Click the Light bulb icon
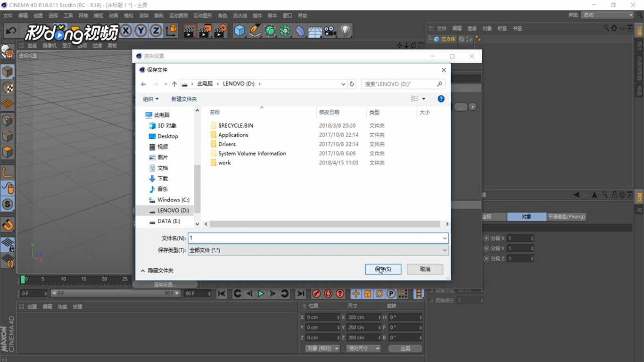This screenshot has width=644, height=362. [x=346, y=31]
